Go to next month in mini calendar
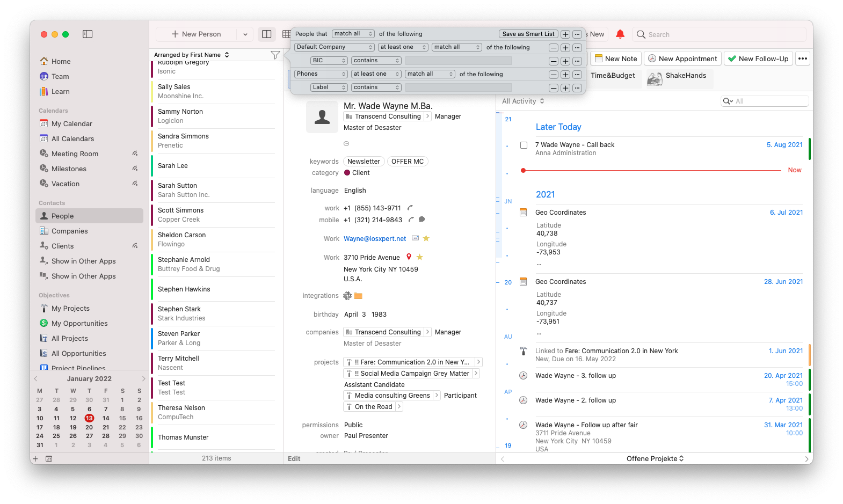 [x=143, y=379]
